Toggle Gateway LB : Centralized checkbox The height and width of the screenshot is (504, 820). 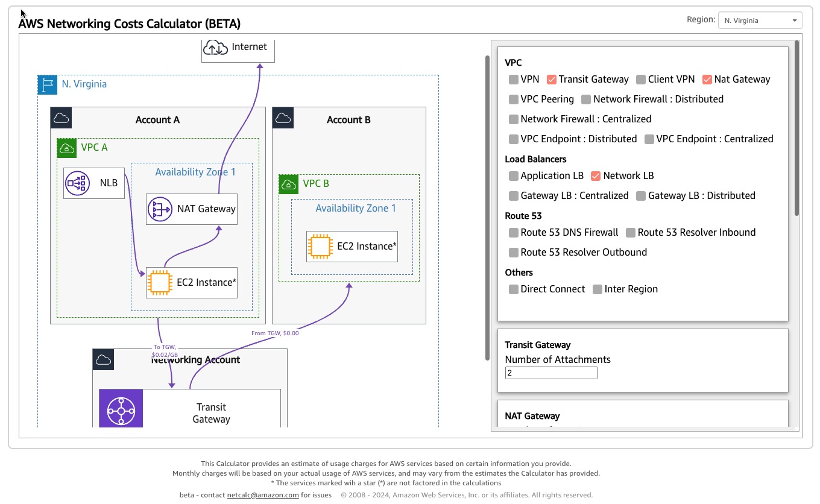point(514,196)
